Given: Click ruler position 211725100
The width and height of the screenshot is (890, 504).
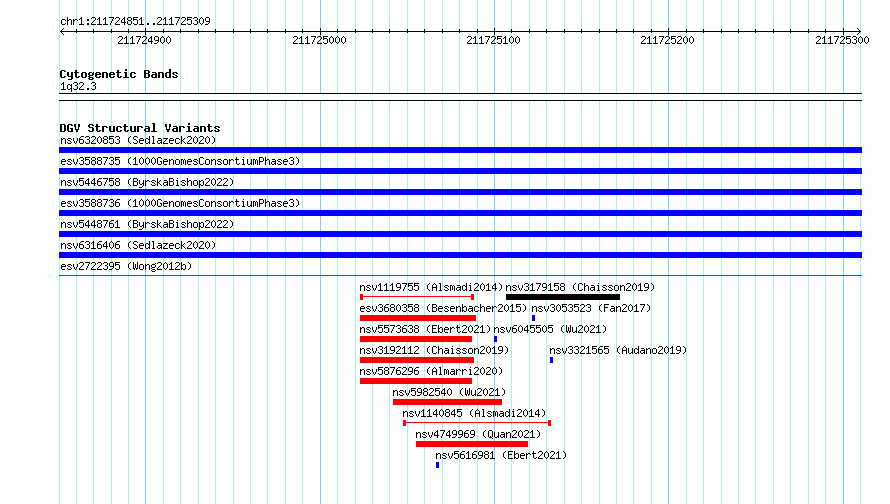Looking at the screenshot, I should (x=493, y=40).
